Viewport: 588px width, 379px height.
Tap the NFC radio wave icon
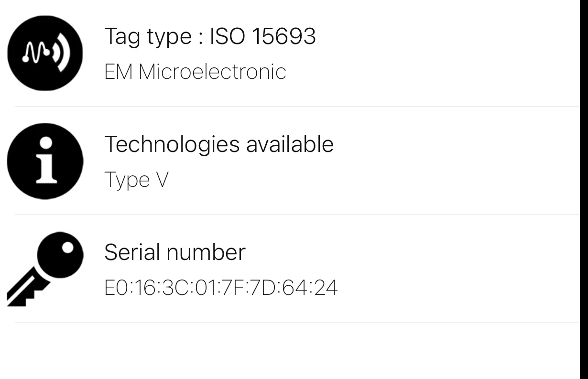45,53
